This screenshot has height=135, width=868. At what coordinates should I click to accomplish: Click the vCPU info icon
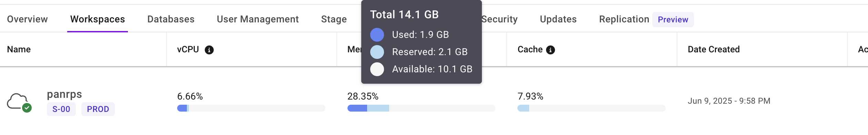[209, 50]
